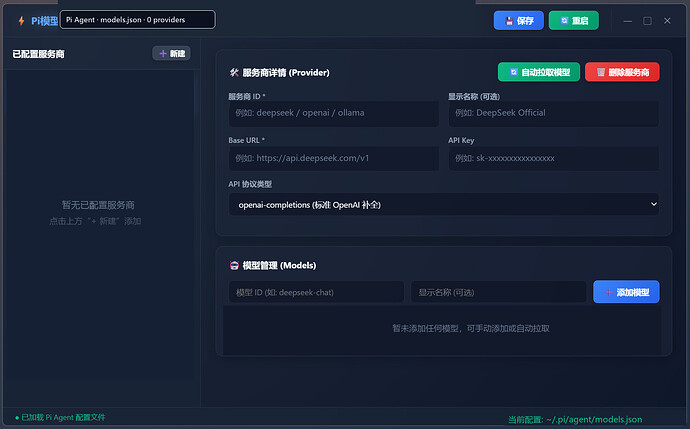Screen dimensions: 690x429
Task: Save the configuration with 保存
Action: point(518,21)
